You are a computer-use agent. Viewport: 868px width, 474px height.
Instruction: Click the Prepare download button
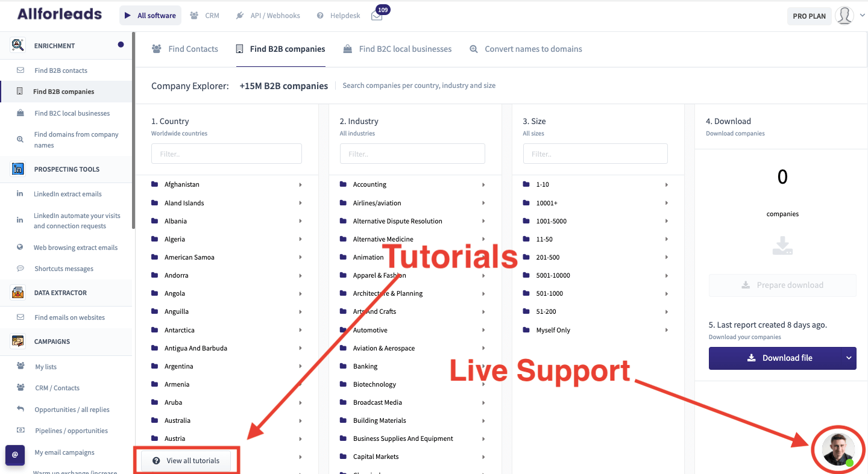click(x=782, y=285)
